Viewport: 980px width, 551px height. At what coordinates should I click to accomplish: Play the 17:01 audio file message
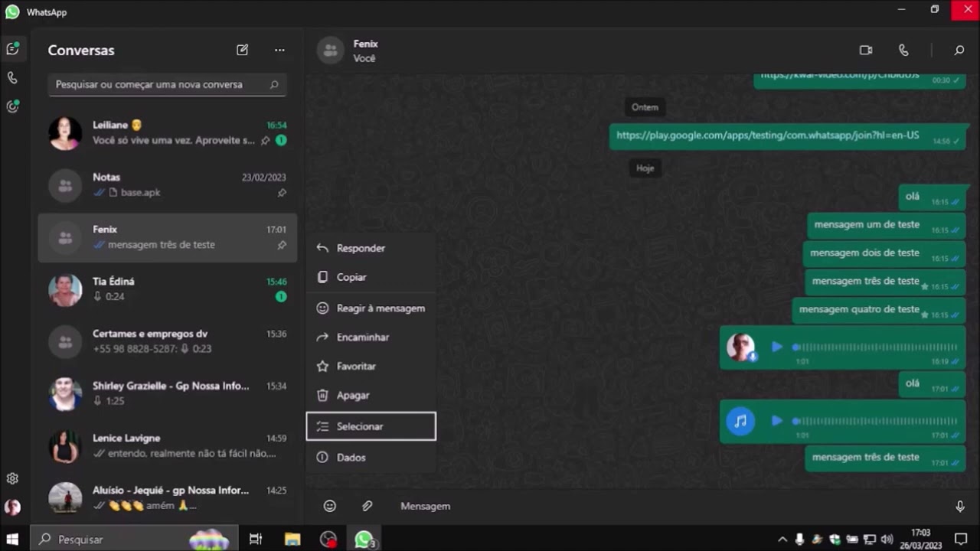(x=777, y=421)
